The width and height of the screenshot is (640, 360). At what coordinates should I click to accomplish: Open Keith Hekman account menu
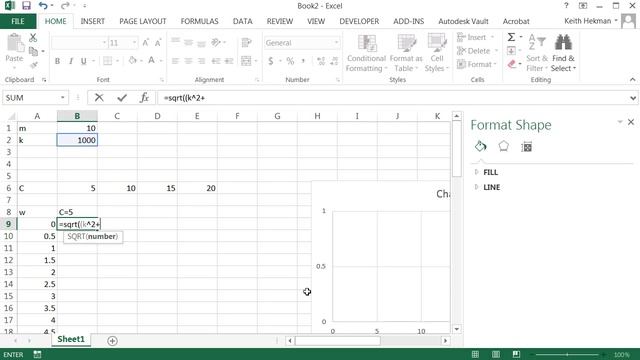590,21
